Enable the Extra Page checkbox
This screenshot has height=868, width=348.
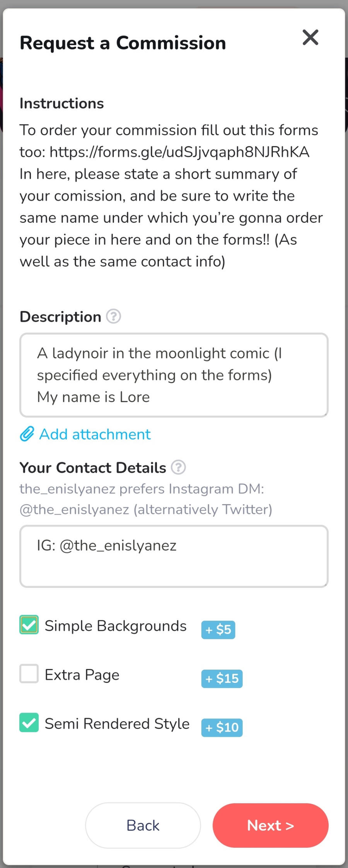(29, 674)
